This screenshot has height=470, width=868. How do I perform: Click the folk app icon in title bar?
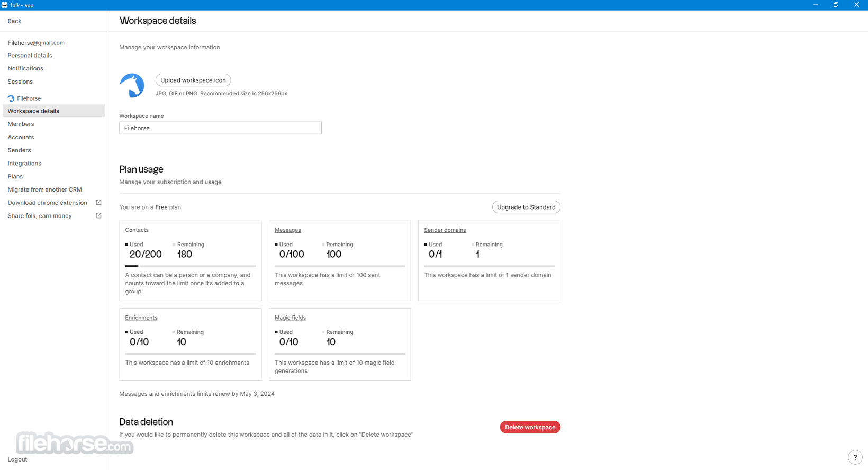click(x=5, y=5)
